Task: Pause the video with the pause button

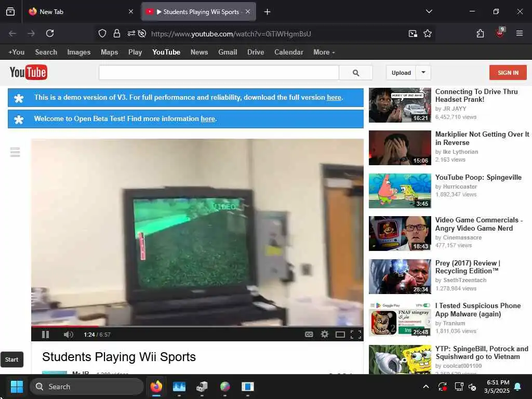Action: pos(46,335)
